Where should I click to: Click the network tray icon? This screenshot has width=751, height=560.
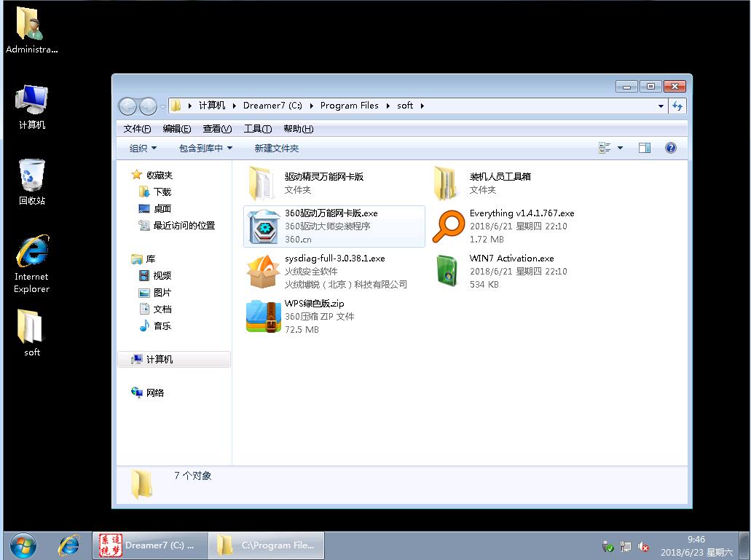pyautogui.click(x=626, y=547)
